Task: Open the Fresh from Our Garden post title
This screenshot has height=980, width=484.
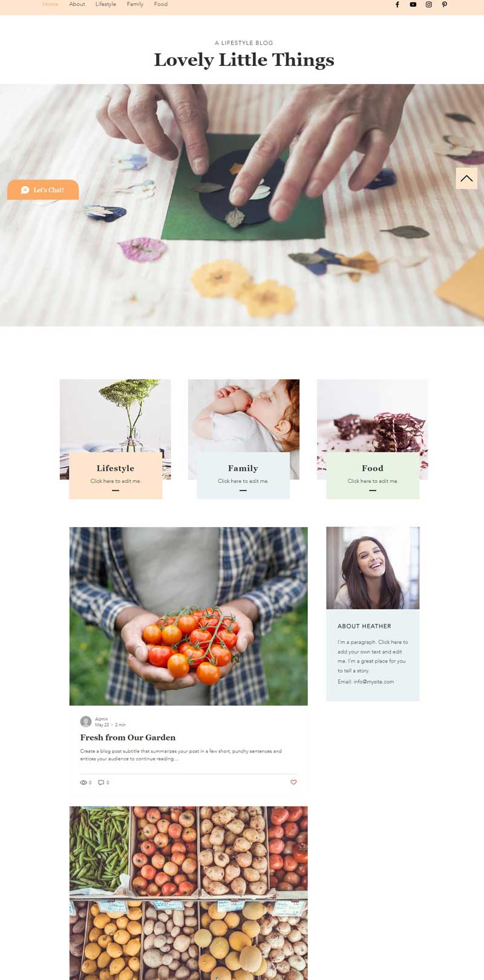Action: (x=128, y=738)
